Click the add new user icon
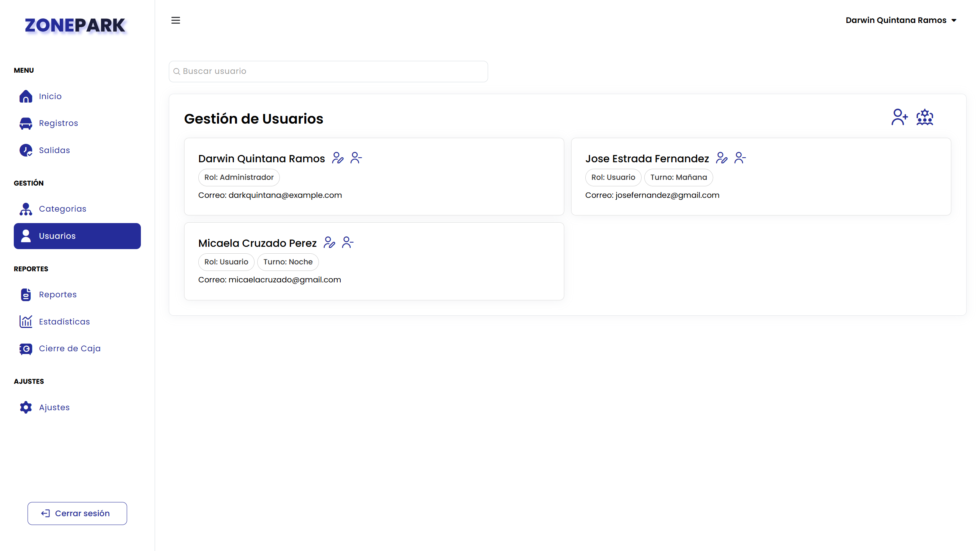The height and width of the screenshot is (551, 980). point(899,117)
